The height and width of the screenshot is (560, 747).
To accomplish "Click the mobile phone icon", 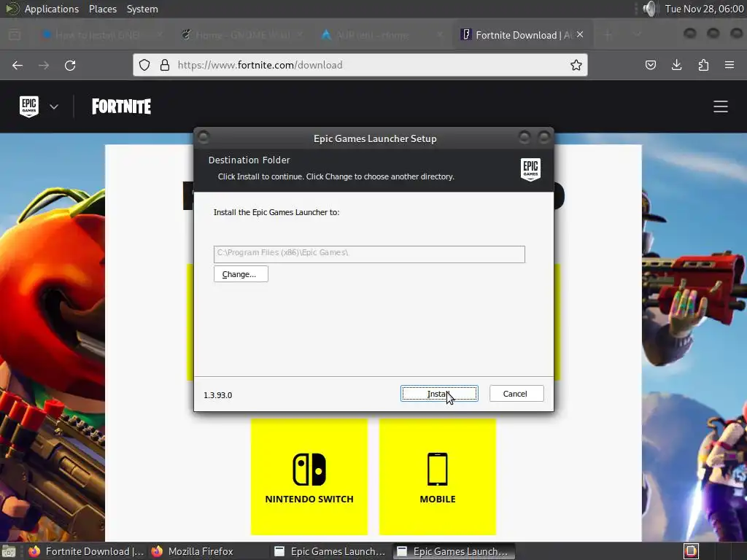I will tap(438, 469).
